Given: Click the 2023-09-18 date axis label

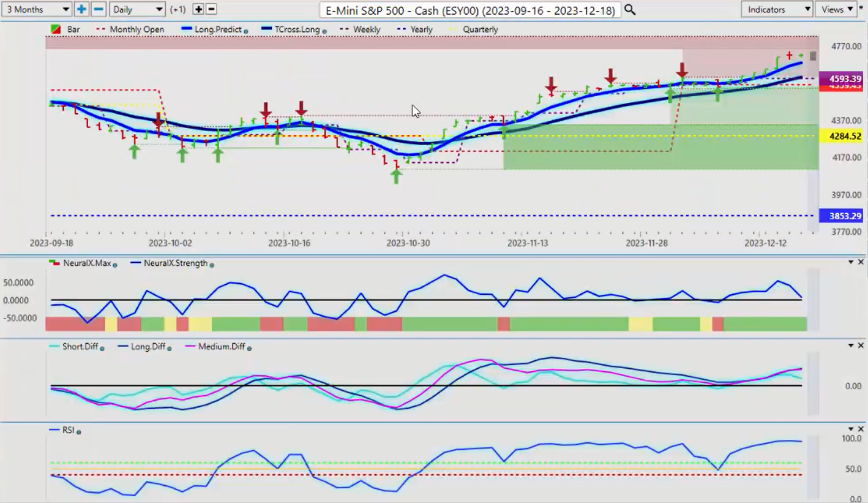Looking at the screenshot, I should click(51, 243).
